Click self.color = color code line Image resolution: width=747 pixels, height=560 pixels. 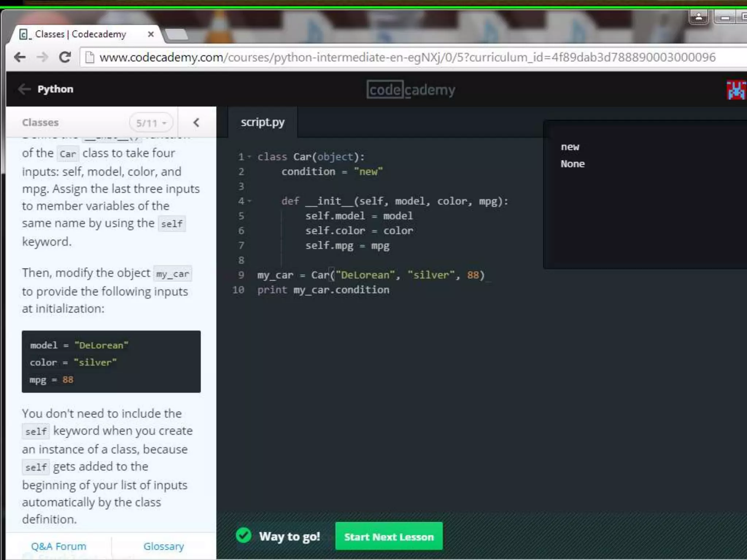(359, 231)
